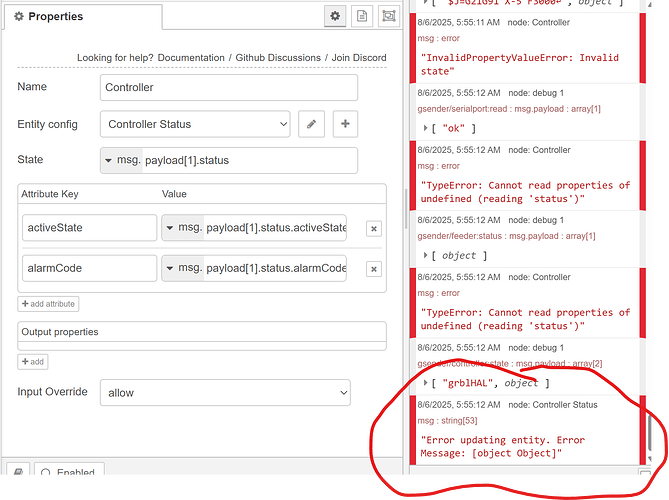Remove activeState attribute row
669x500 pixels.
pyautogui.click(x=374, y=229)
